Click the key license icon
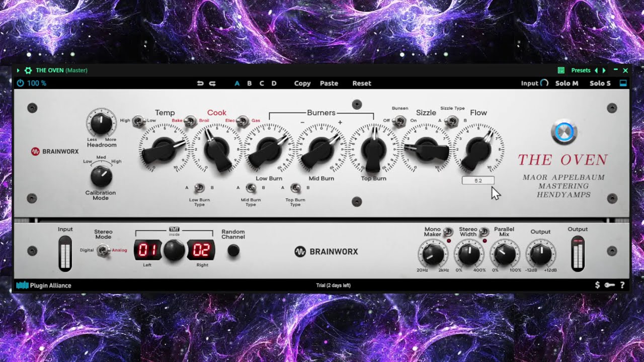 [609, 285]
